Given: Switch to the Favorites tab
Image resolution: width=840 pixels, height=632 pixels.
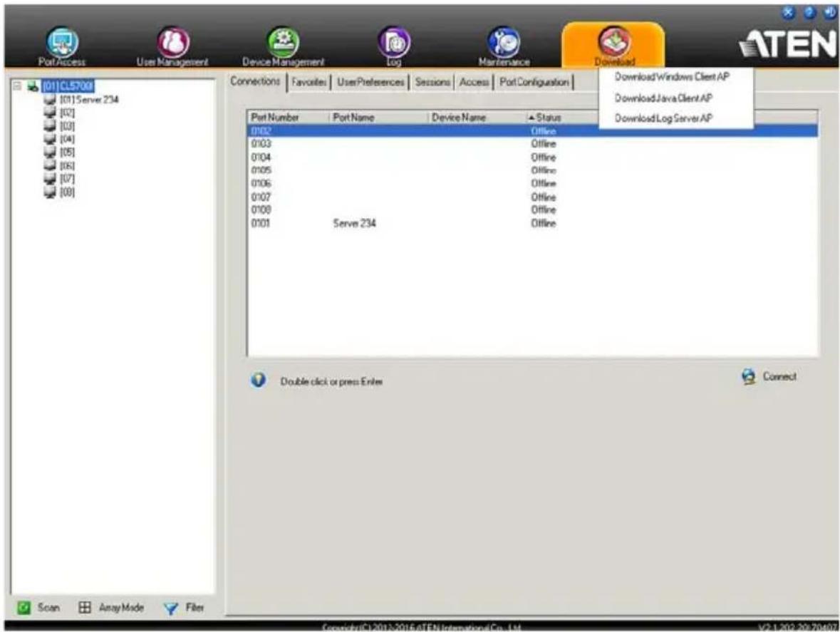Looking at the screenshot, I should (309, 82).
